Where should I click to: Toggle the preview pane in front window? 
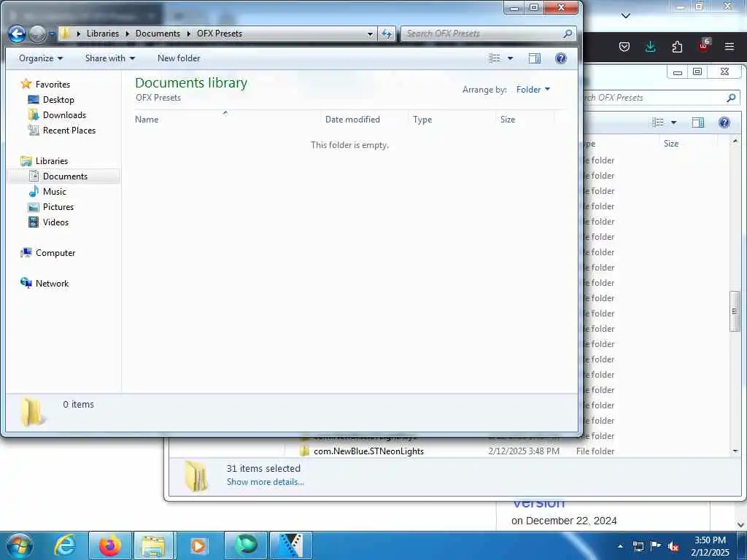(535, 58)
